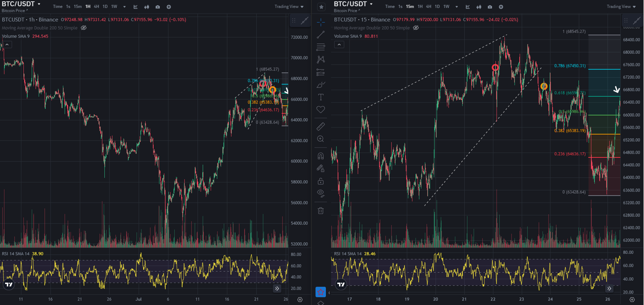Select the crosshair cursor tool

click(321, 22)
